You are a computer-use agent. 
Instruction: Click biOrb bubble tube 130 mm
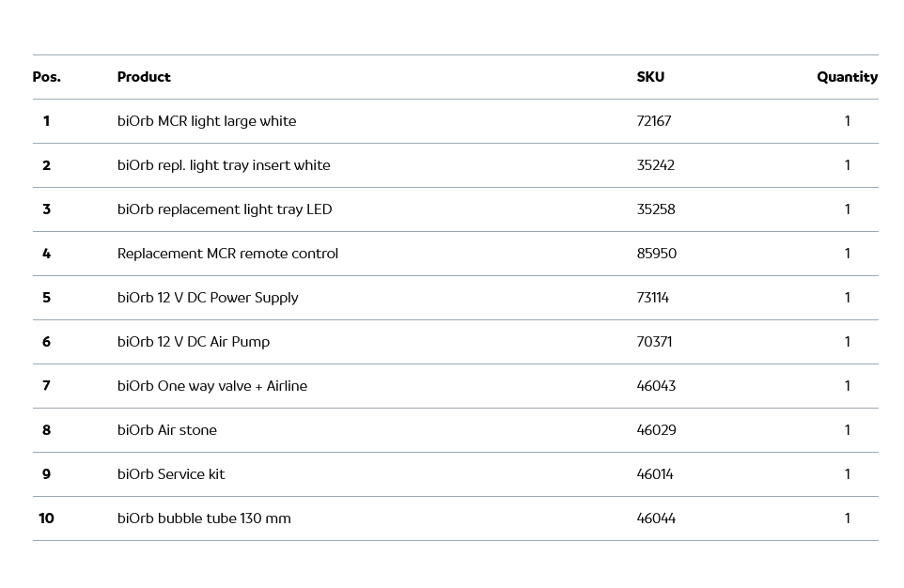pos(204,518)
